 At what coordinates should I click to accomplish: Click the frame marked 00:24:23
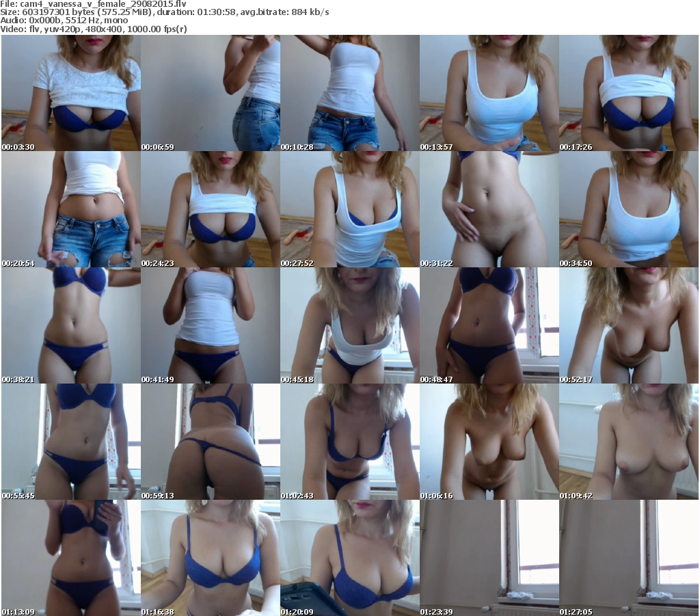(x=211, y=209)
